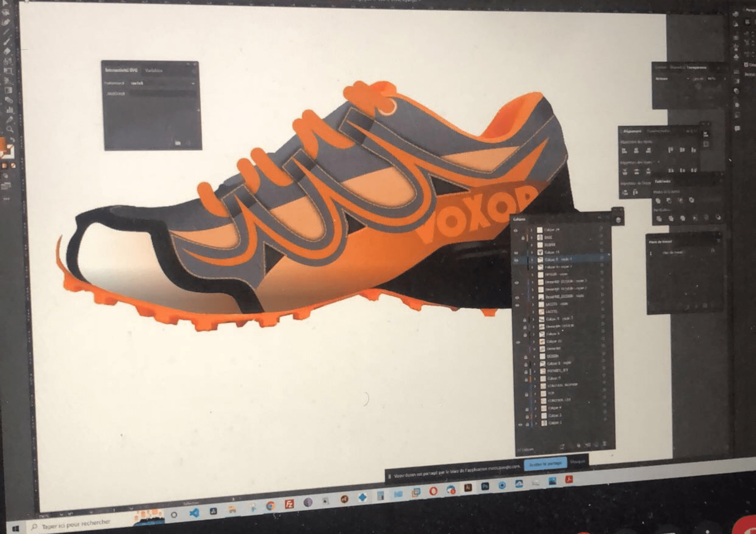Switch to the Transparence panel tab
Image resolution: width=756 pixels, height=534 pixels.
pos(696,68)
